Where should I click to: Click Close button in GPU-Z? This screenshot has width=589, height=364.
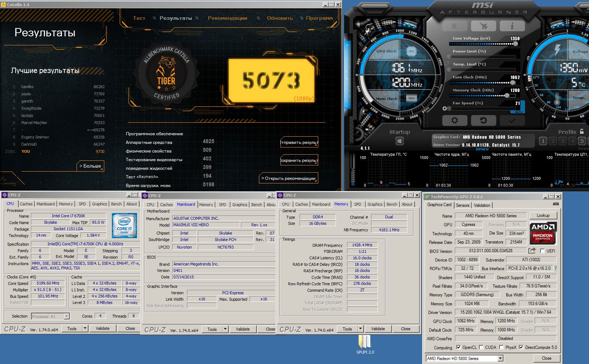tap(547, 358)
